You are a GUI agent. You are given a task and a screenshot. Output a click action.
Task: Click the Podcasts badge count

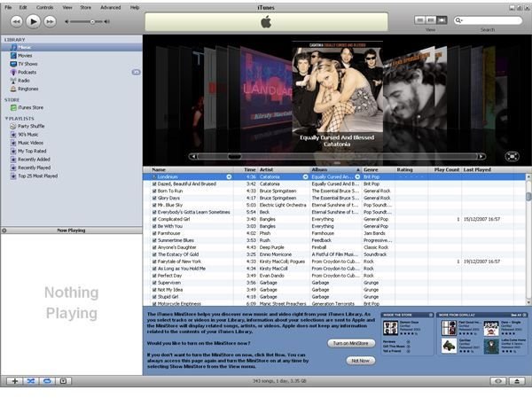[136, 73]
